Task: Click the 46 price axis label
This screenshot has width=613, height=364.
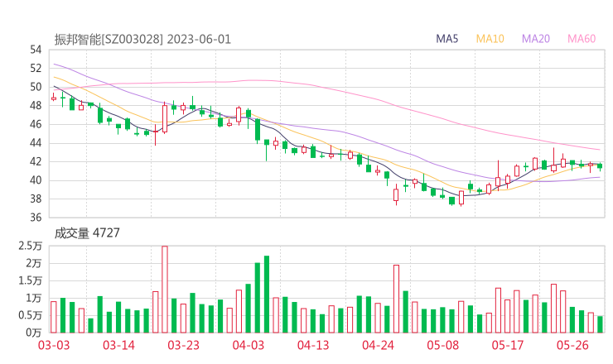Action: [36, 124]
